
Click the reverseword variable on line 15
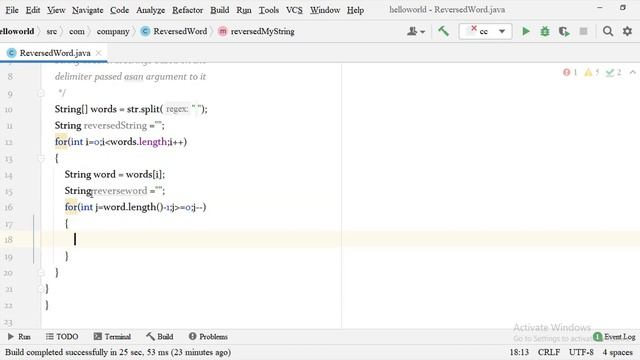click(120, 191)
